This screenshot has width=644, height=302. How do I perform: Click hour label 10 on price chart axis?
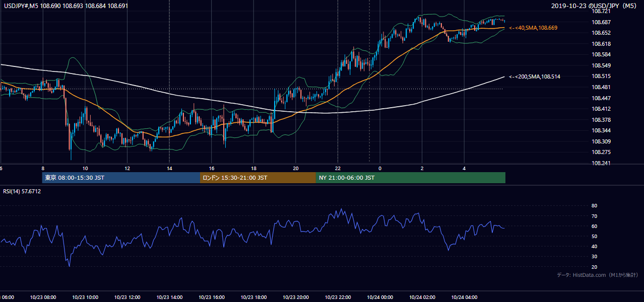tap(85, 168)
